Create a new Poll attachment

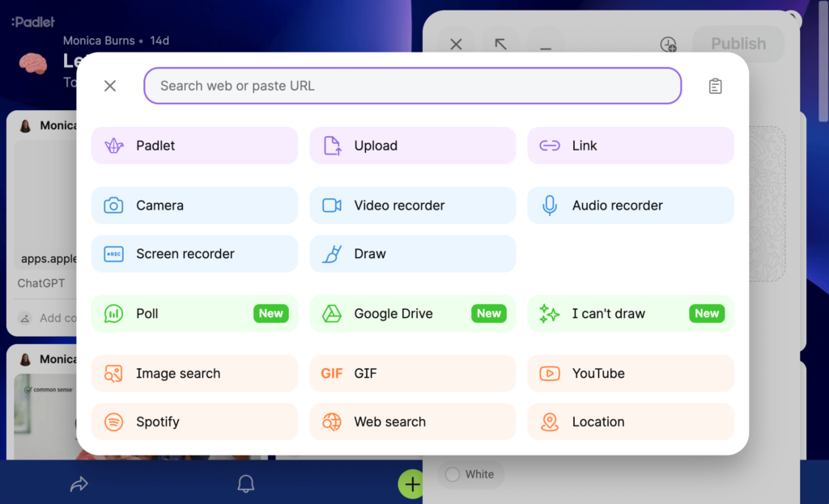[x=194, y=314]
